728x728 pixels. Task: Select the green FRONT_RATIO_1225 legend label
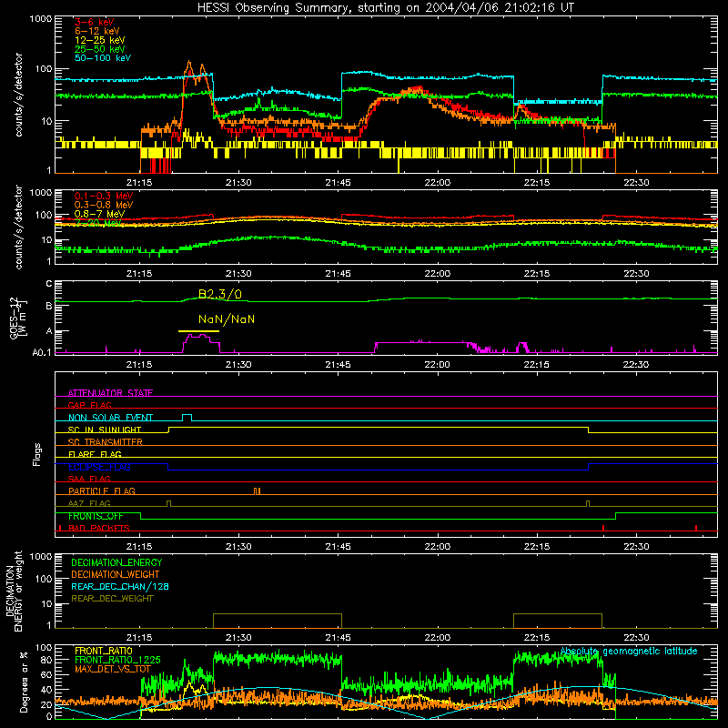click(x=117, y=660)
